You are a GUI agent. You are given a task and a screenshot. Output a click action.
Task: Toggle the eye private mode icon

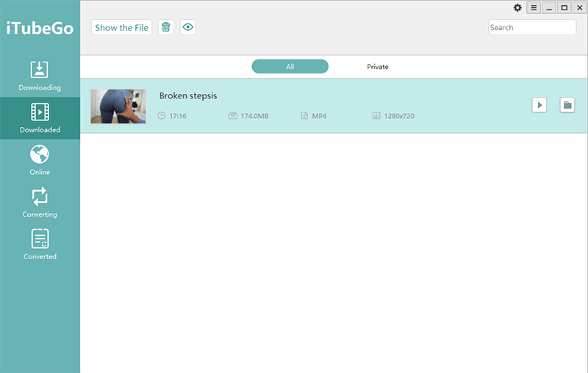(188, 27)
